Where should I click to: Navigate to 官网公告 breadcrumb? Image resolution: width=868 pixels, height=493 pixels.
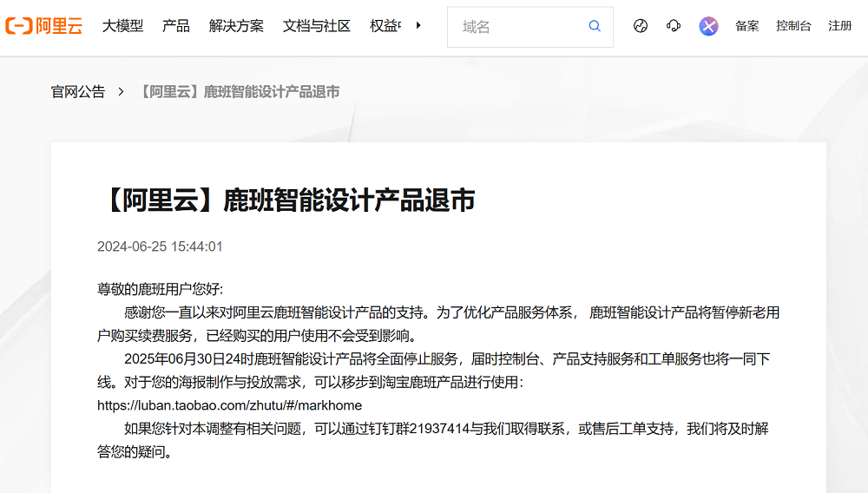tap(78, 92)
